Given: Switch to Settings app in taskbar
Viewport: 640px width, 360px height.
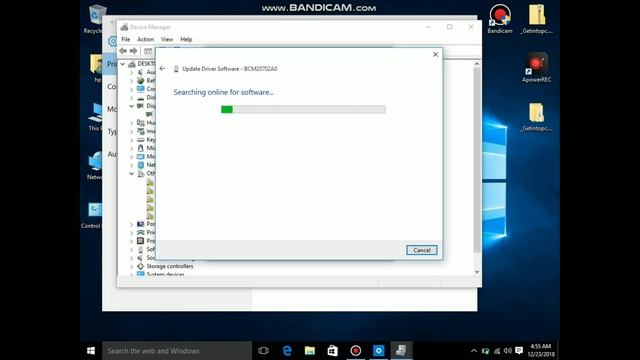Looking at the screenshot, I should coord(378,351).
